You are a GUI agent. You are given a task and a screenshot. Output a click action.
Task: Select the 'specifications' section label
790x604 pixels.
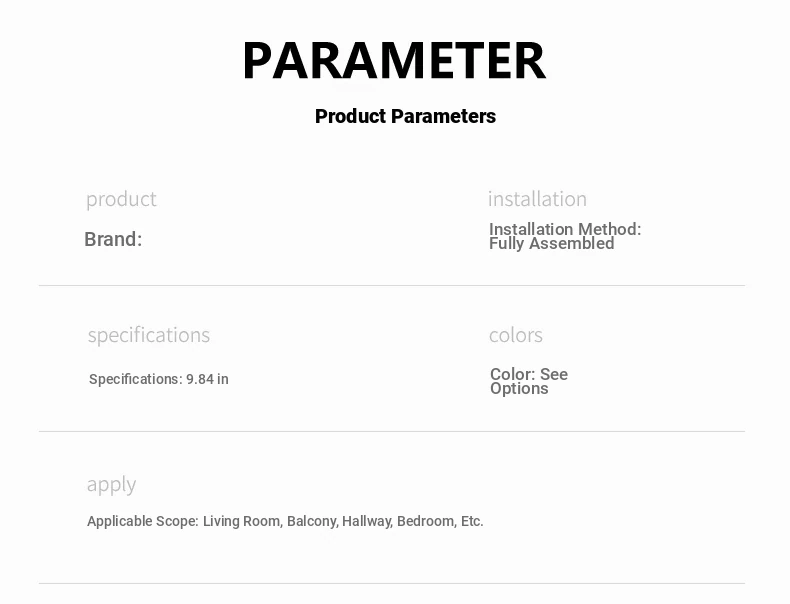[149, 335]
